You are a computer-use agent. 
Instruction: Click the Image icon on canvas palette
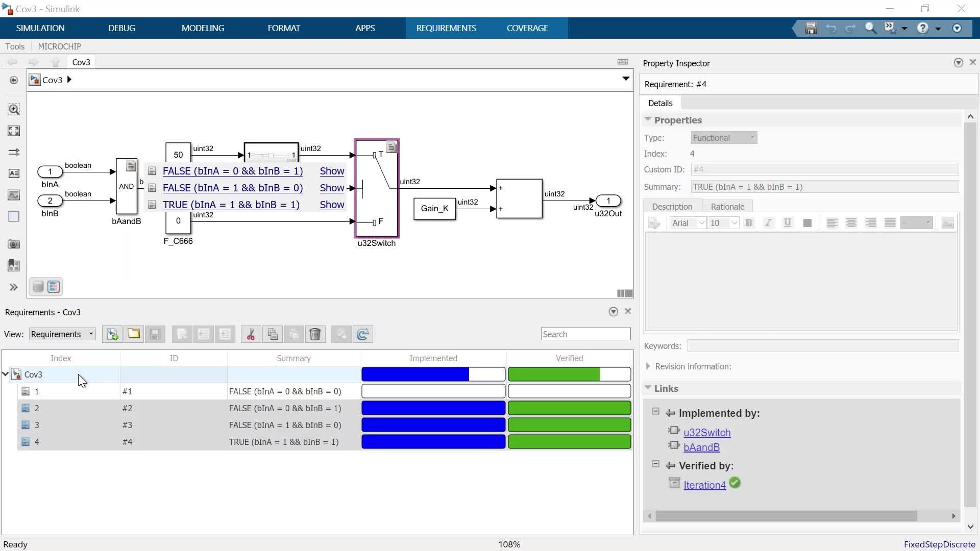[14, 195]
